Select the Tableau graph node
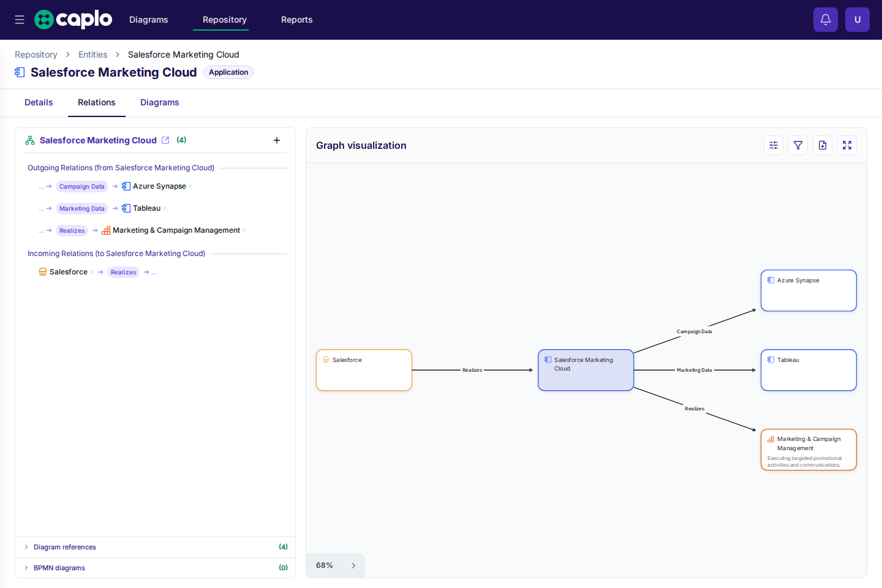The height and width of the screenshot is (588, 882). point(809,370)
